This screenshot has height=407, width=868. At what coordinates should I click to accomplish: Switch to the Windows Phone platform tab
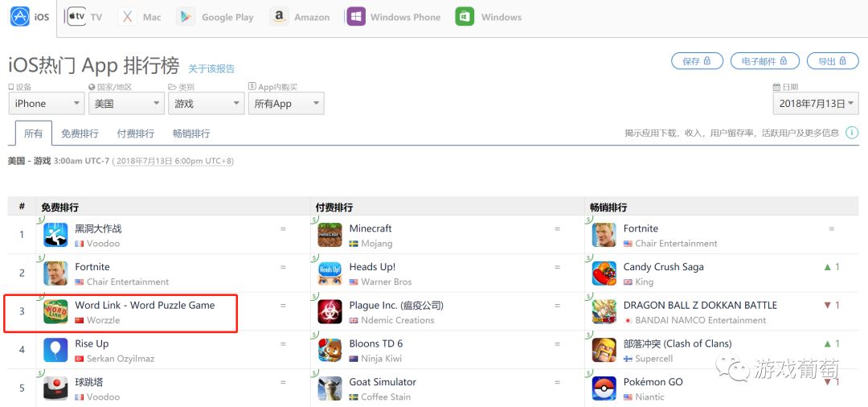[394, 17]
